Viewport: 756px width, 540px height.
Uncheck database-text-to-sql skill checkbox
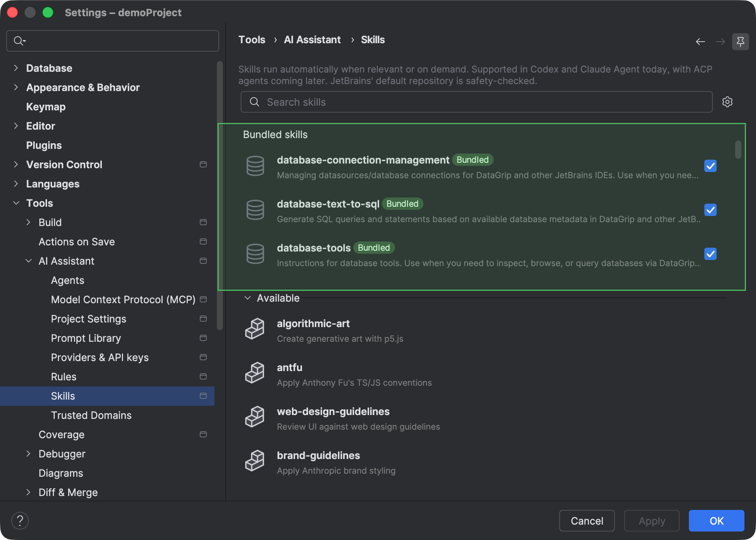point(710,210)
